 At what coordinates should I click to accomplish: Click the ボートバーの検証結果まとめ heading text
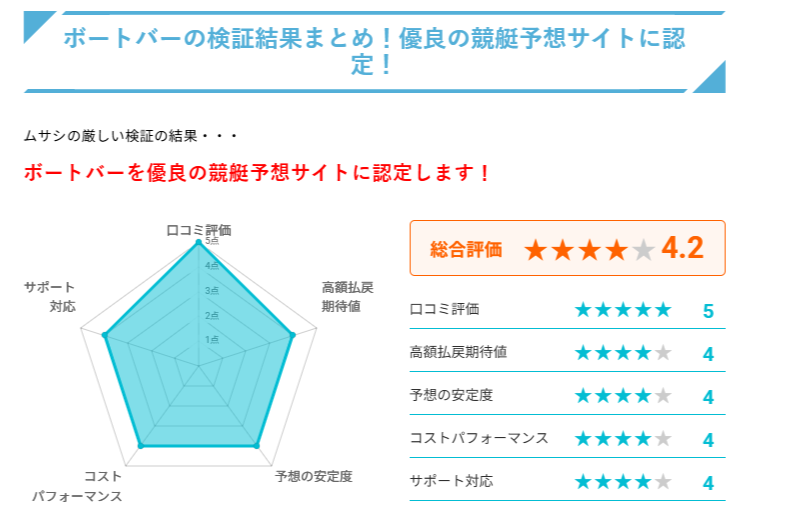click(x=374, y=51)
